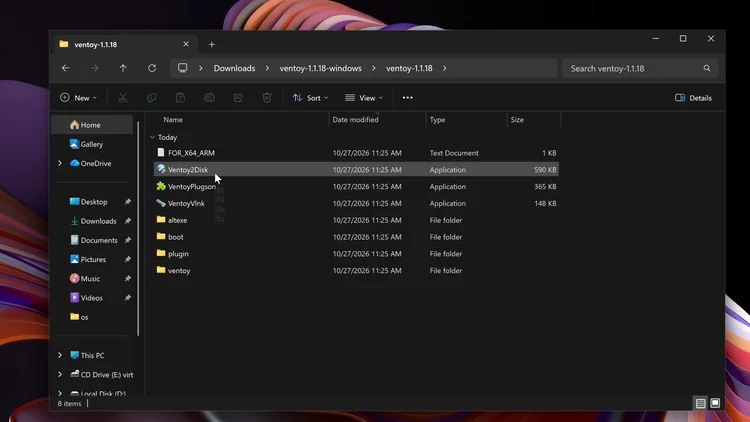
Task: Open Videos quick access folder
Action: 91,298
